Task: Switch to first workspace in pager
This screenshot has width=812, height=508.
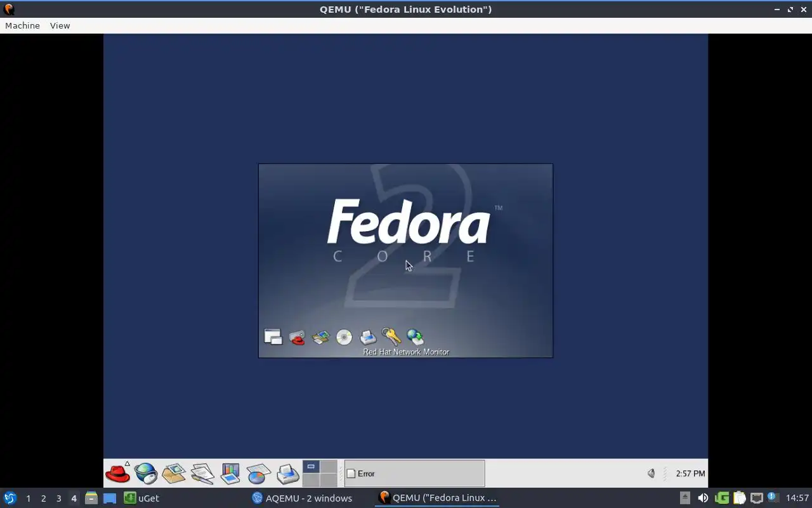Action: (311, 467)
